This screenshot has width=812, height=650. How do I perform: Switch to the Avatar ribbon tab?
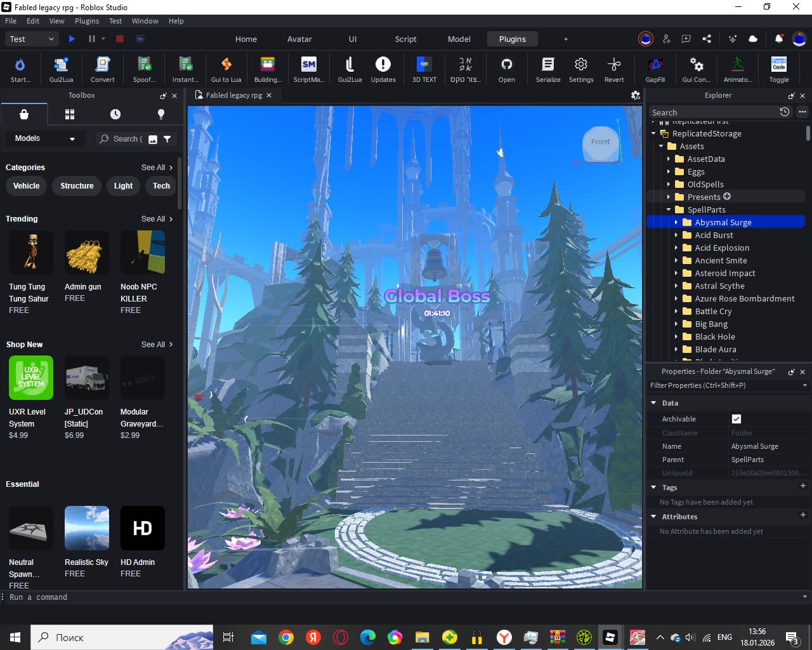[299, 39]
